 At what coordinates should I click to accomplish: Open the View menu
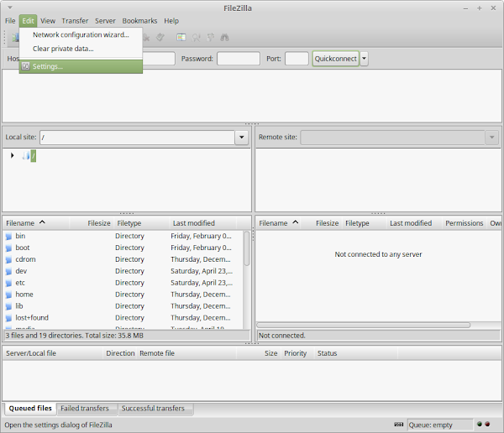48,21
